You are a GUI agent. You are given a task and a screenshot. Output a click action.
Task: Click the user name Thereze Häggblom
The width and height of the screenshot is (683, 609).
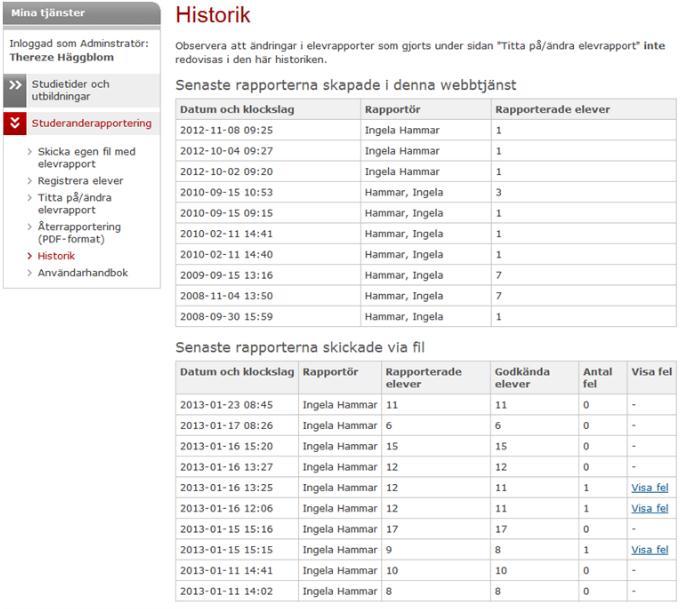click(61, 58)
